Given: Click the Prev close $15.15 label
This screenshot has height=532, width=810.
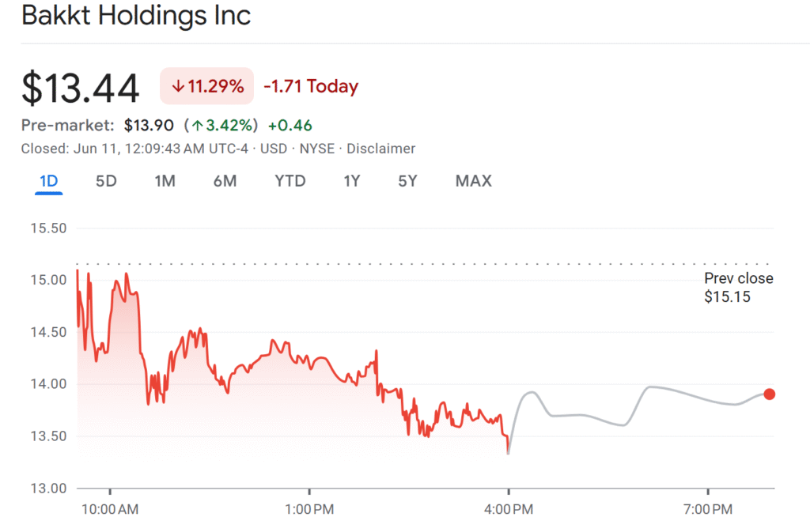Looking at the screenshot, I should pos(738,288).
